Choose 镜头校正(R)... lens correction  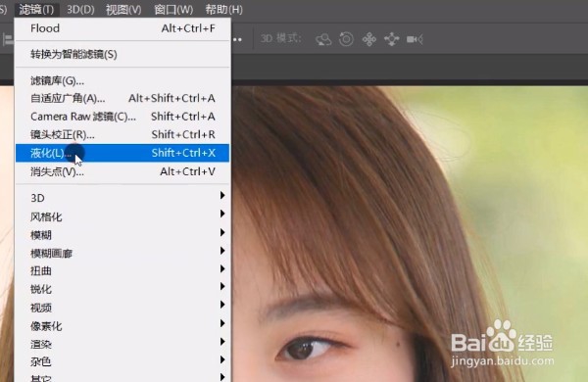122,134
